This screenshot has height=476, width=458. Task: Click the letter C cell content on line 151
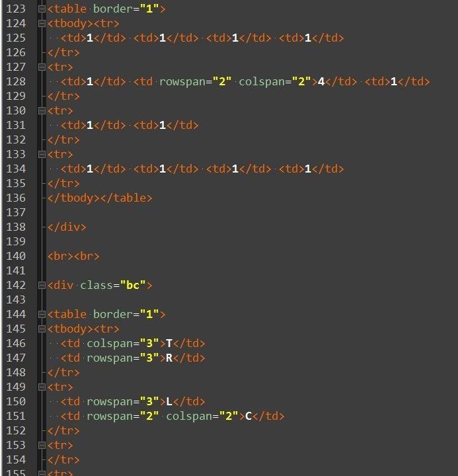(x=248, y=416)
